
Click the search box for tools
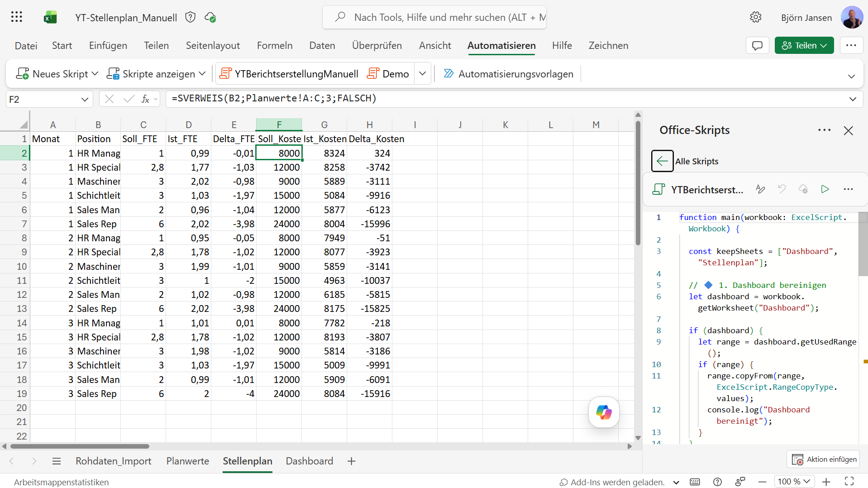pos(434,17)
